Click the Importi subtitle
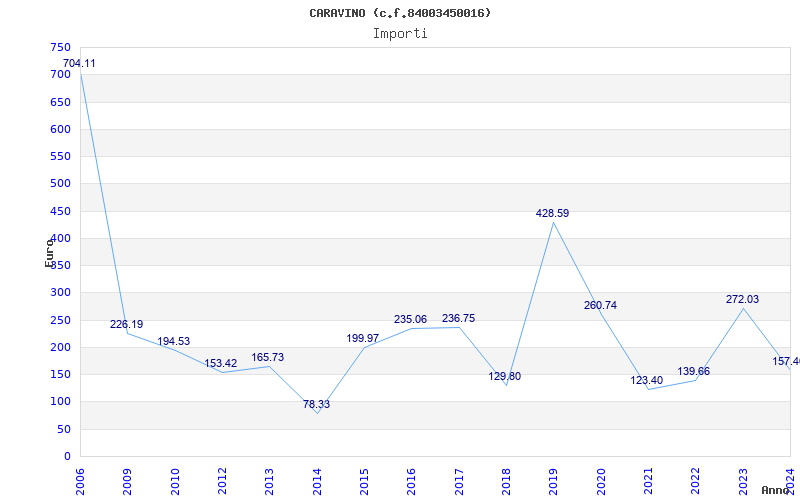800x500 pixels. [x=400, y=34]
